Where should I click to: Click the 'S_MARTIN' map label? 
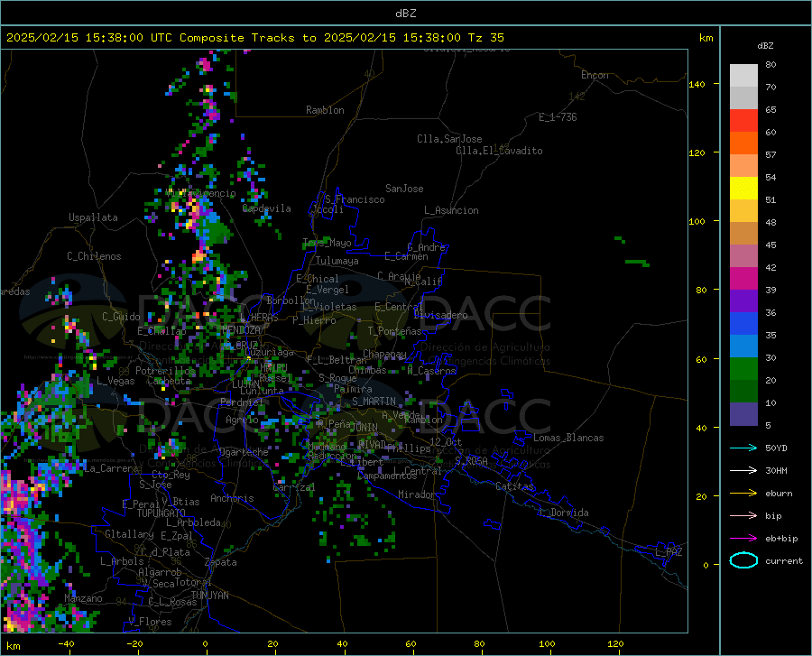[374, 402]
